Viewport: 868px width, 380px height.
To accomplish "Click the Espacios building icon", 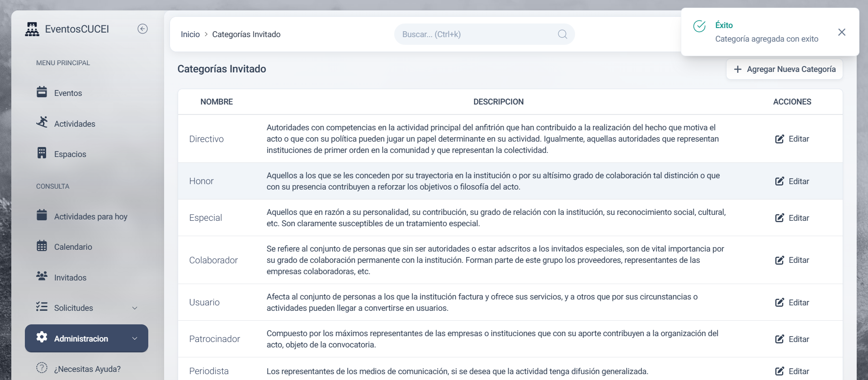I will coord(42,153).
